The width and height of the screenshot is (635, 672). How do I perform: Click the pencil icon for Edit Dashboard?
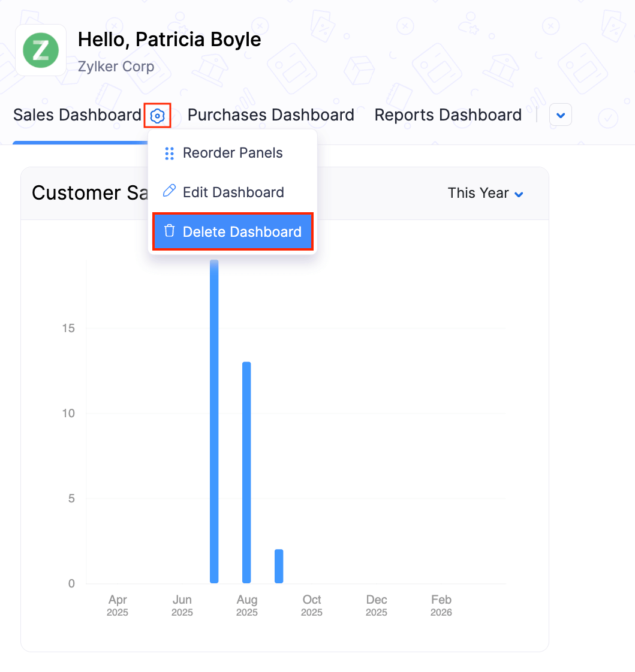pyautogui.click(x=170, y=192)
